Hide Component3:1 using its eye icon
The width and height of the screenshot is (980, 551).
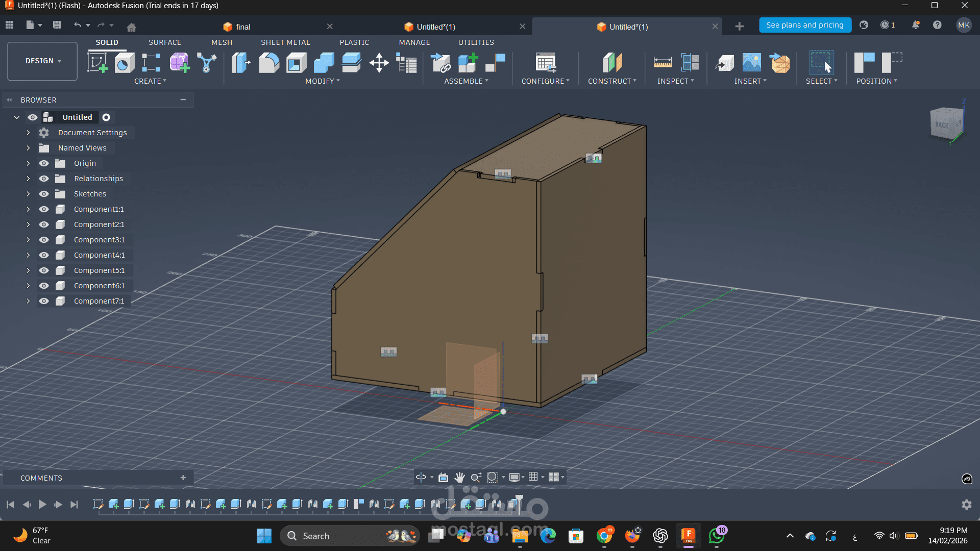pos(44,240)
